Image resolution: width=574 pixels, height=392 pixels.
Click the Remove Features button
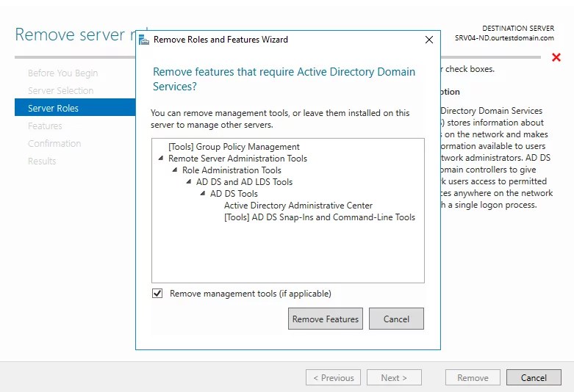pyautogui.click(x=326, y=319)
